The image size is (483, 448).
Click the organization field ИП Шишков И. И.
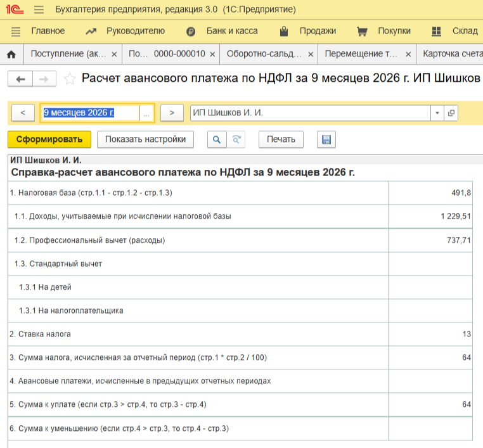(x=310, y=113)
